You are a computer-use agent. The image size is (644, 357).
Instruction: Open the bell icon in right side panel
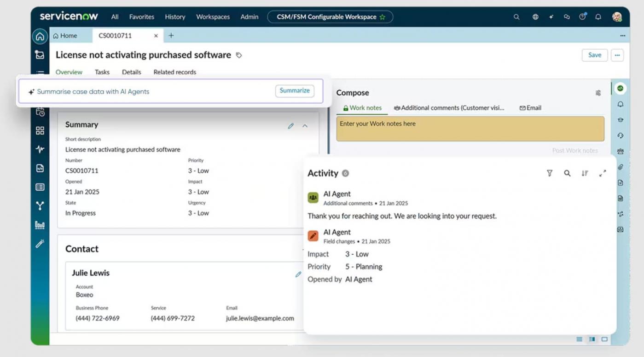[621, 105]
